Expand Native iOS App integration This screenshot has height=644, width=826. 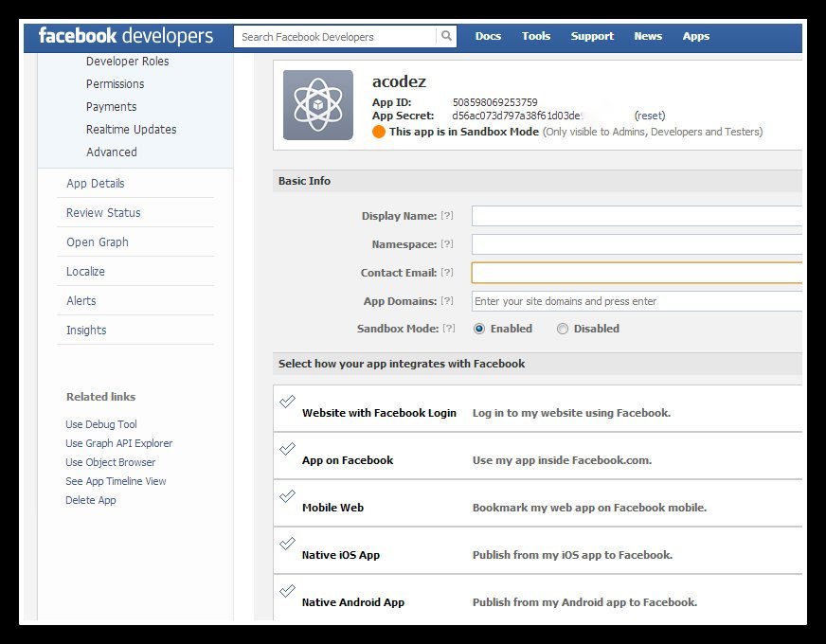pos(538,550)
